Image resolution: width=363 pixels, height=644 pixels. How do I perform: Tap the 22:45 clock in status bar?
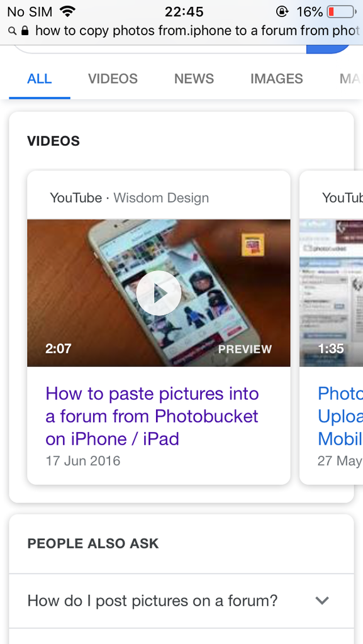[x=184, y=12]
